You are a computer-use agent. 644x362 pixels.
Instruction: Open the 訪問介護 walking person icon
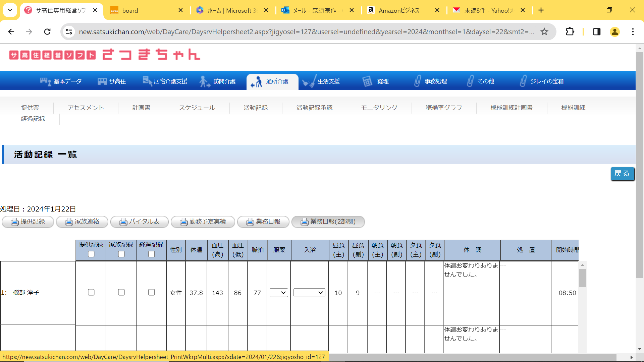(204, 81)
